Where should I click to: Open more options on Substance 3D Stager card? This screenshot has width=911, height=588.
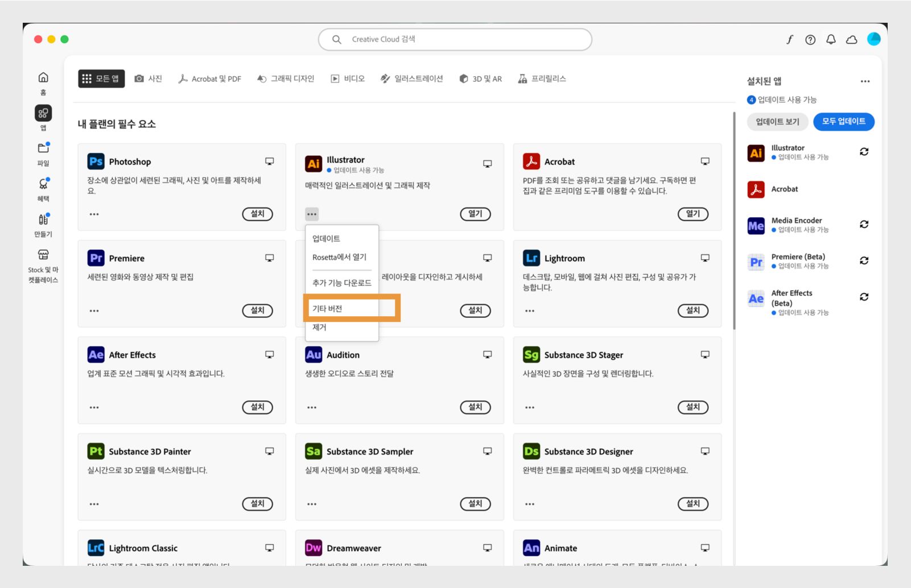click(530, 408)
